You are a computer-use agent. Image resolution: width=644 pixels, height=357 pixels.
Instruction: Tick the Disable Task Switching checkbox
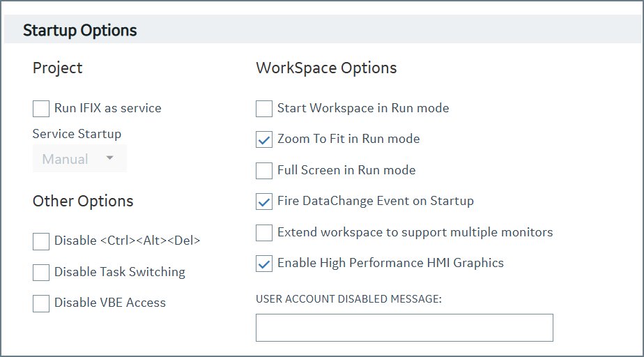[41, 273]
